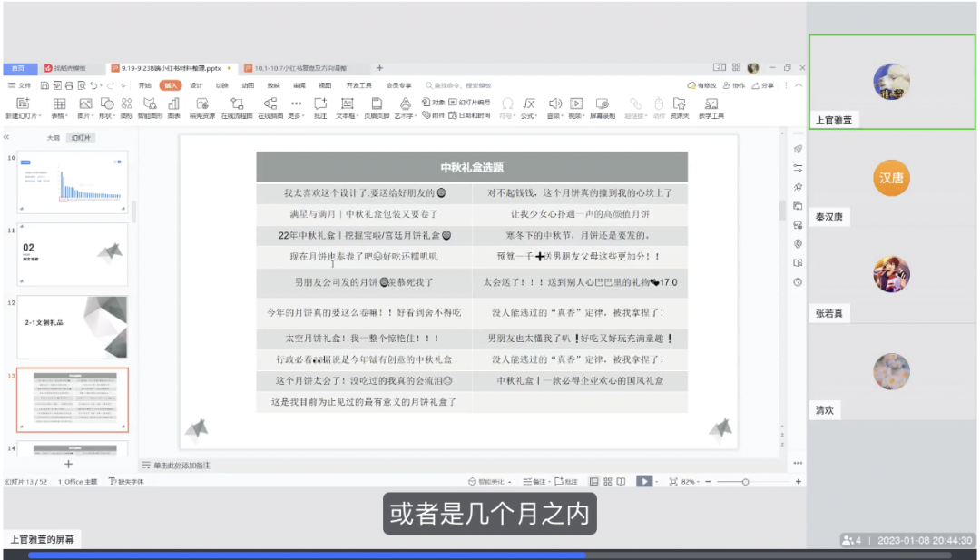Click the 附件 attachment paperclip icon
Image resolution: width=980 pixels, height=560 pixels.
(426, 115)
